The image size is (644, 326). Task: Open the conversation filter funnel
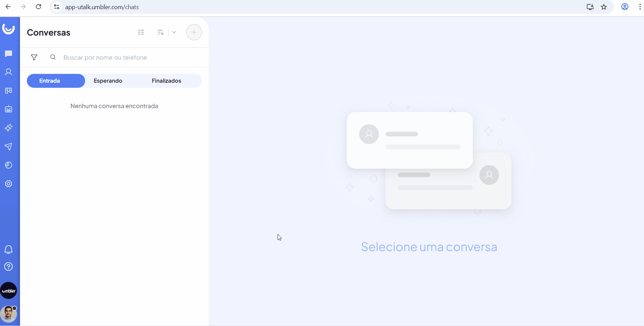[x=34, y=57]
